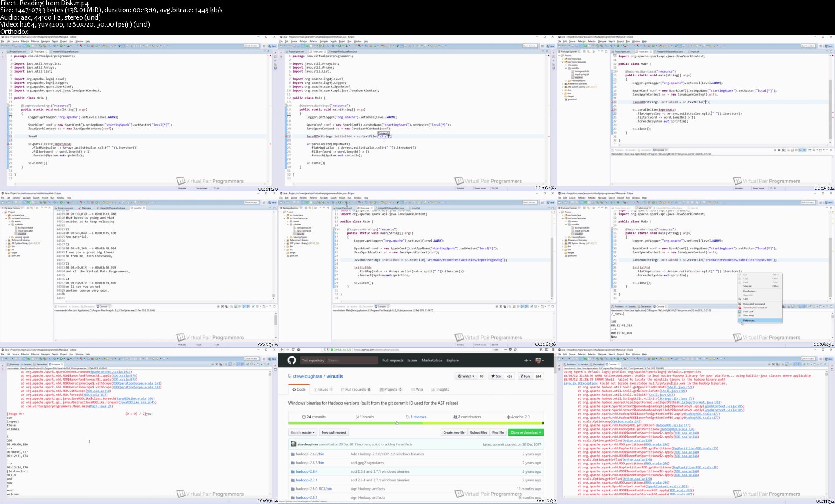This screenshot has height=504, width=835.
Task: Click the green Run icon in the 00:06:36 Eclipse toolbar
Action: tap(340, 202)
